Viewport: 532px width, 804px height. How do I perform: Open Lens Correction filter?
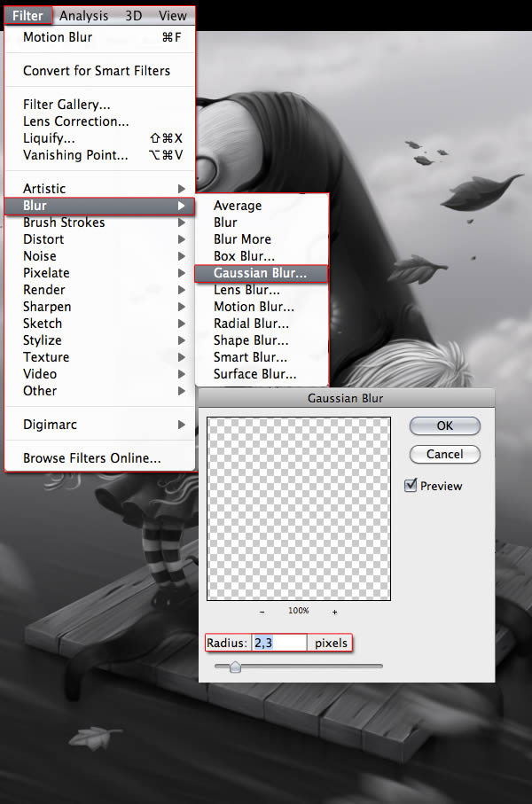(x=99, y=121)
